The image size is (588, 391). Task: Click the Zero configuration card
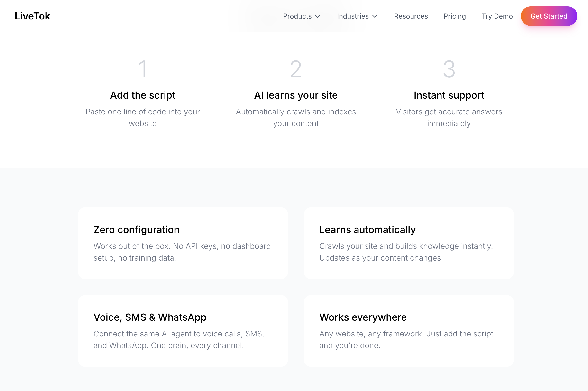(183, 243)
